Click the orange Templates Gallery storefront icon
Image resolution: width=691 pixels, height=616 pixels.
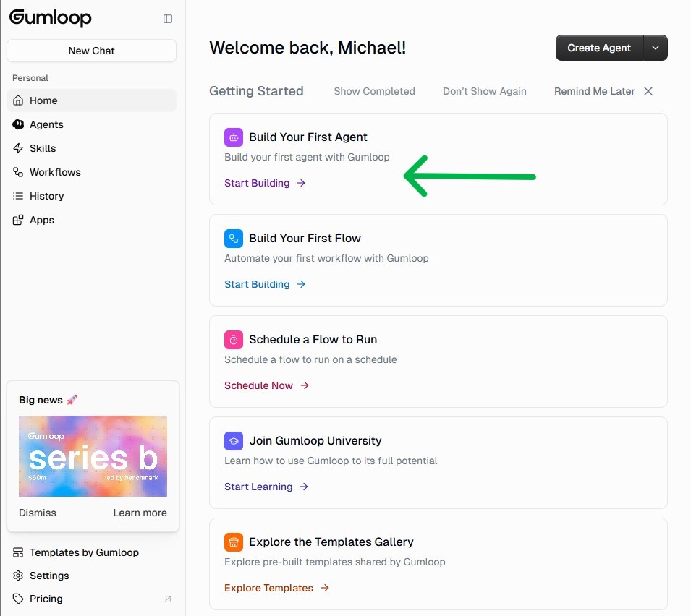click(234, 542)
